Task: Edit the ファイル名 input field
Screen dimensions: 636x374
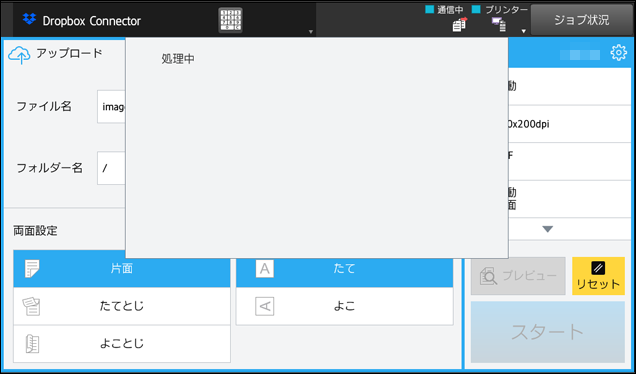Action: pyautogui.click(x=111, y=107)
